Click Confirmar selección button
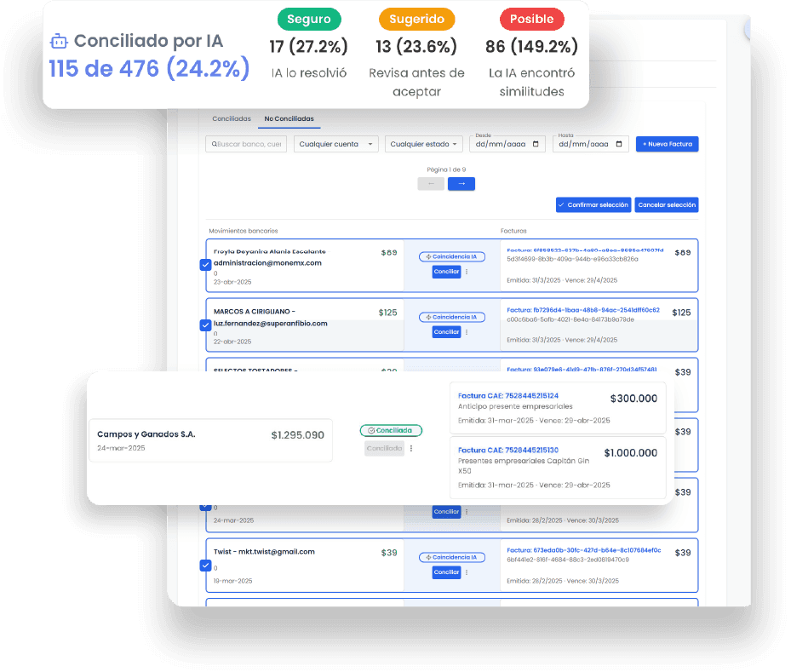 [x=593, y=204]
